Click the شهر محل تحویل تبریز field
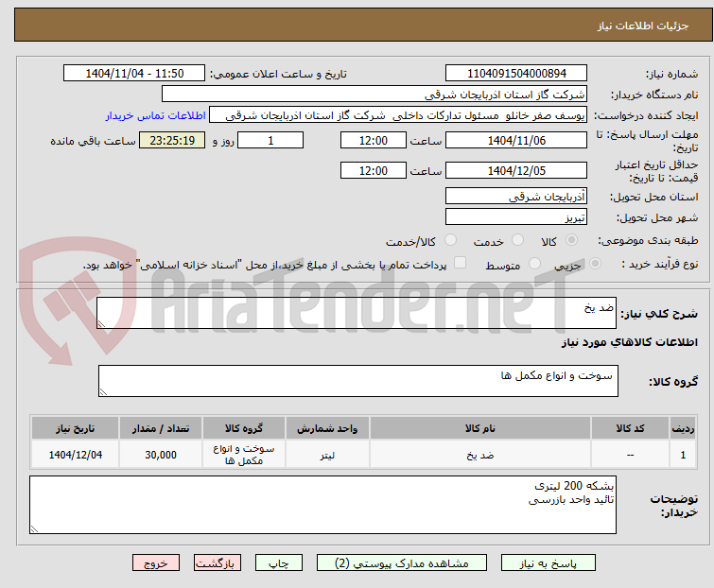 point(516,217)
